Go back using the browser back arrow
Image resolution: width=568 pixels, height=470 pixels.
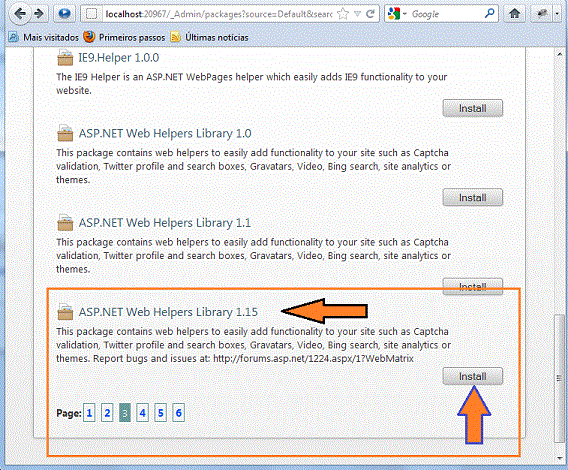20,14
